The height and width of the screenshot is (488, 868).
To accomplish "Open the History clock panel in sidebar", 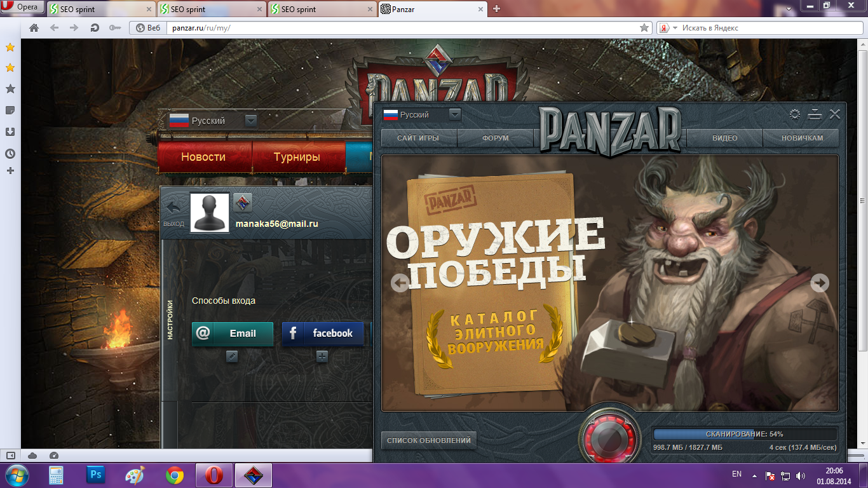I will pos(10,154).
